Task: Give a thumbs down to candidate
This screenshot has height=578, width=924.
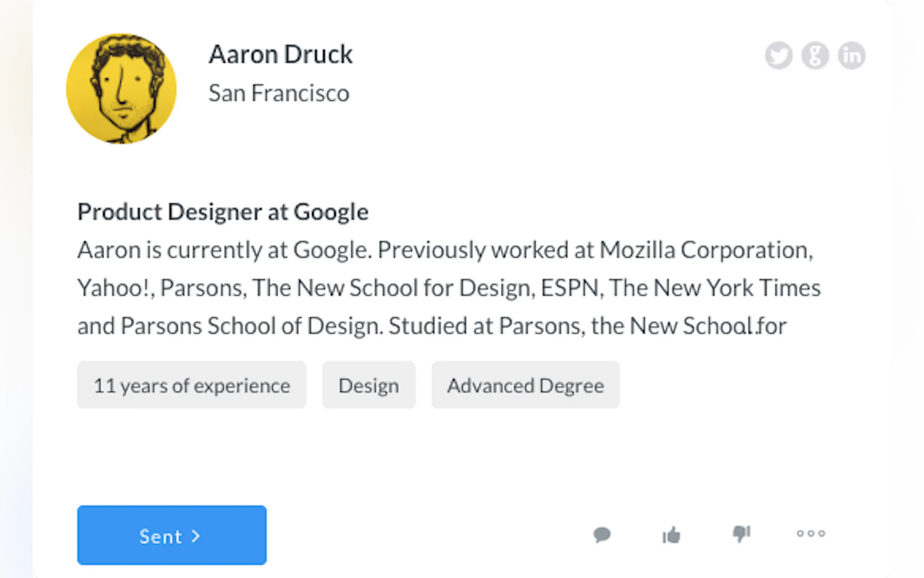Action: [741, 534]
